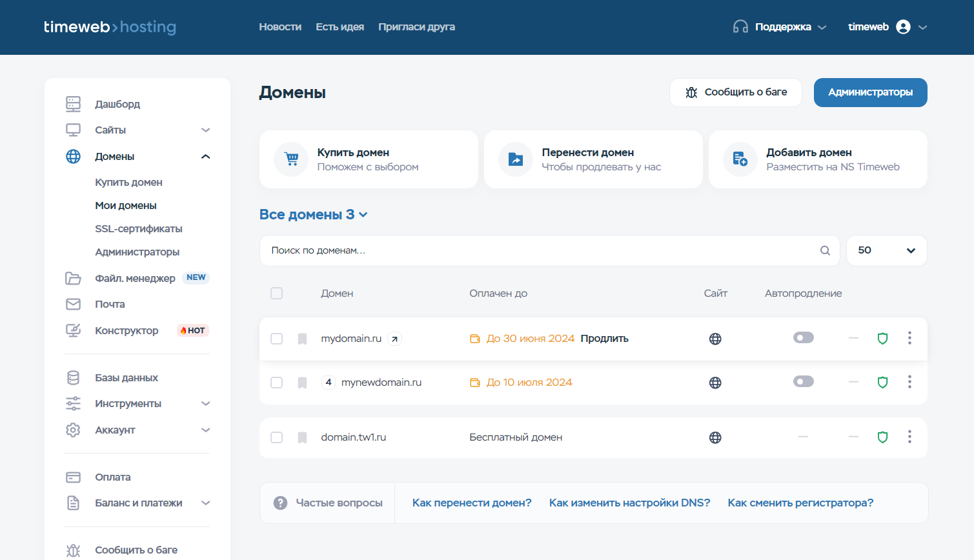This screenshot has height=560, width=974.
Task: Open three-dot menu for mynewdomain.ru
Action: click(x=909, y=382)
